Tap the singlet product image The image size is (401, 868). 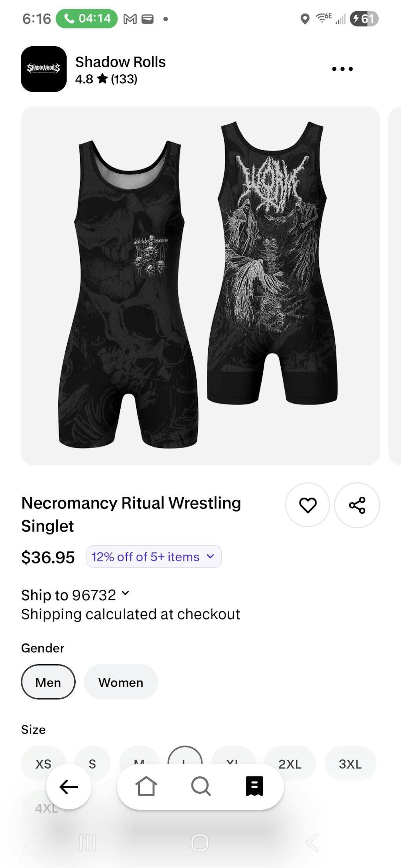click(200, 286)
